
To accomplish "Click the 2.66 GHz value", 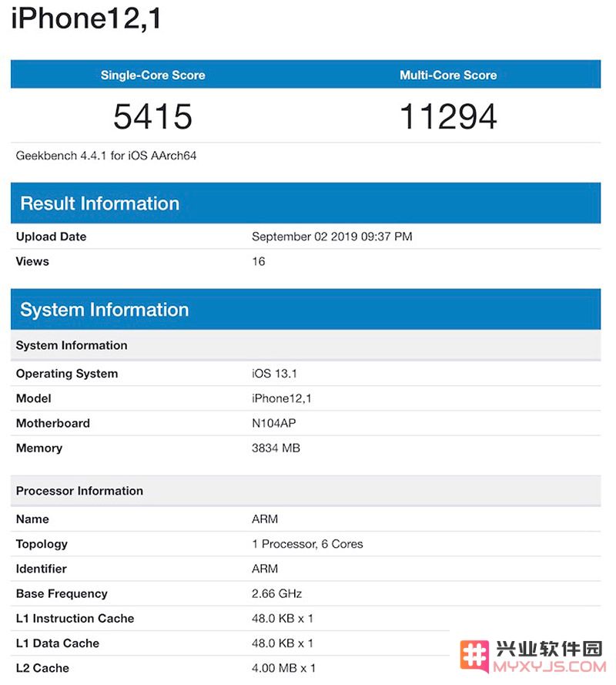I will (276, 594).
